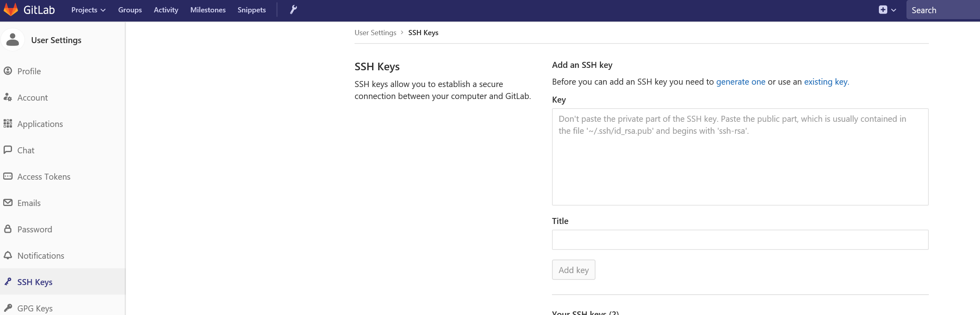Open Notifications via the bell icon
The width and height of the screenshot is (980, 315).
click(x=8, y=255)
